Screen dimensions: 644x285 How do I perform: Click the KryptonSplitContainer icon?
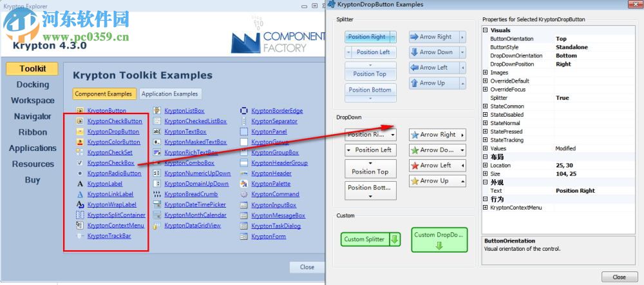80,215
